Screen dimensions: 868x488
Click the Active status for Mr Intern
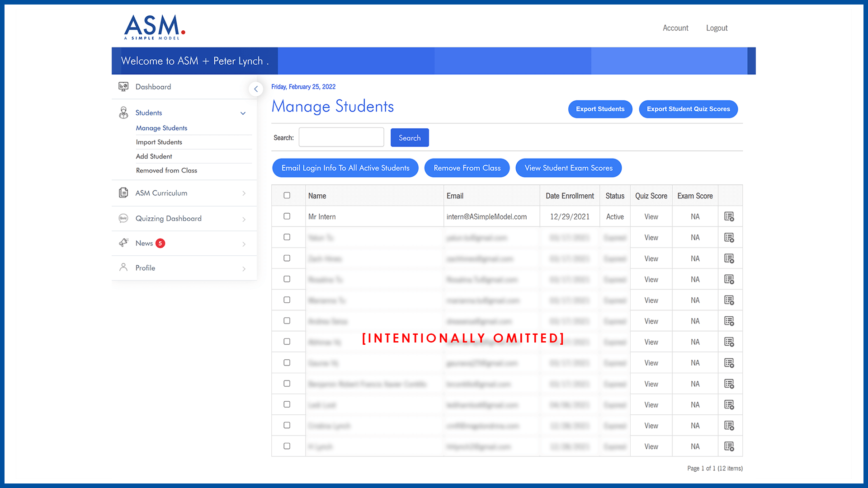point(615,217)
